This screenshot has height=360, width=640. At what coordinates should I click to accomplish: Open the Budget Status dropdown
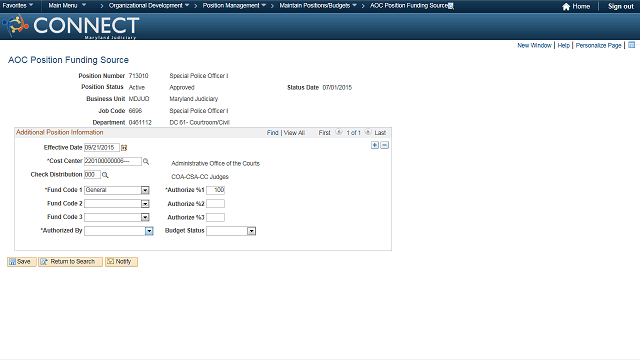251,231
